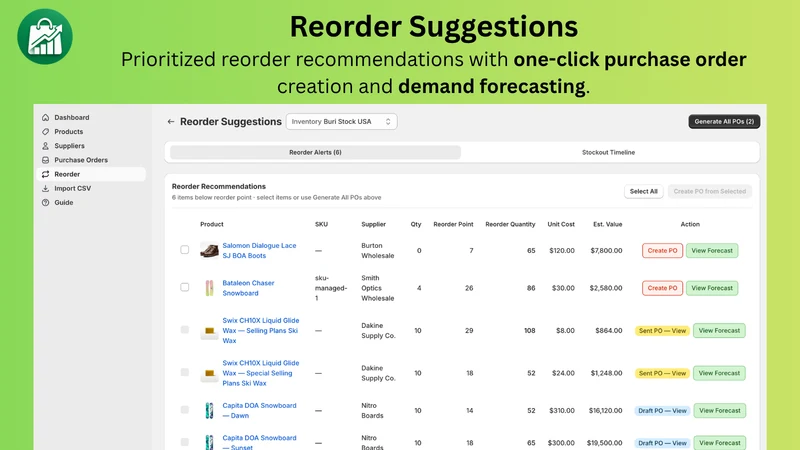Switch to the Reorder Alerts (6) tab
This screenshot has height=450, width=800.
coord(315,152)
